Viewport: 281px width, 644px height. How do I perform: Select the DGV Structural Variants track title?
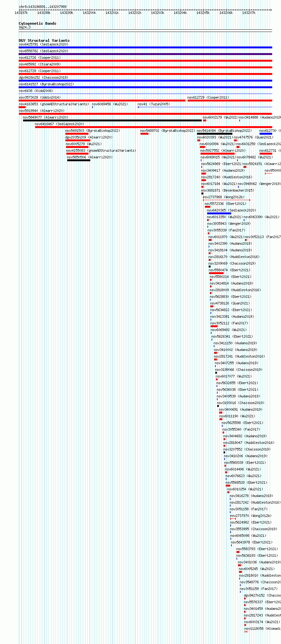coord(44,40)
